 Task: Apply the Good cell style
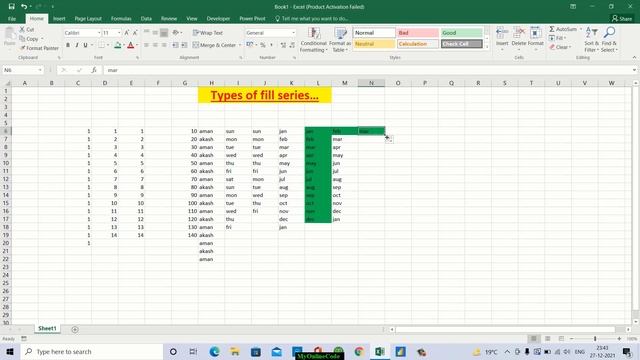point(461,33)
